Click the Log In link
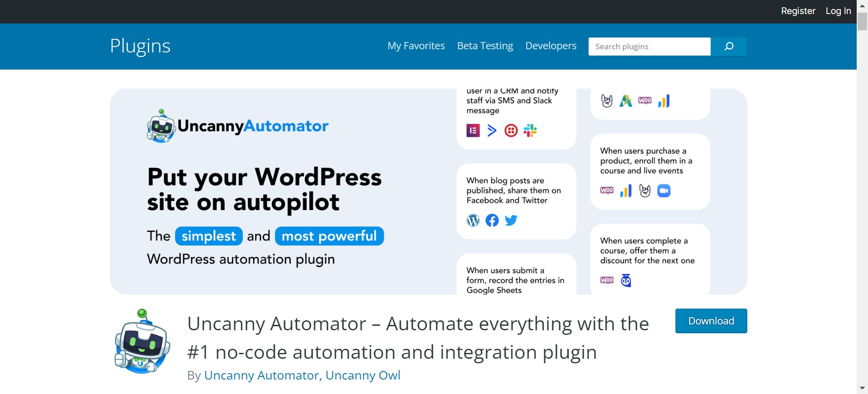The width and height of the screenshot is (868, 394). point(838,11)
